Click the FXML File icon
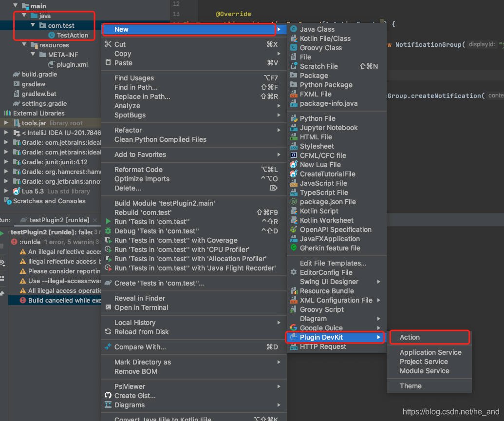Viewport: 504px width, 421px height. pyautogui.click(x=294, y=94)
